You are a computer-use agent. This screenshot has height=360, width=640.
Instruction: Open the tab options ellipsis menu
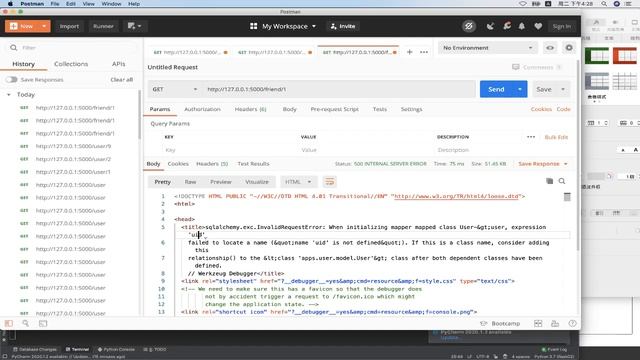pos(424,52)
